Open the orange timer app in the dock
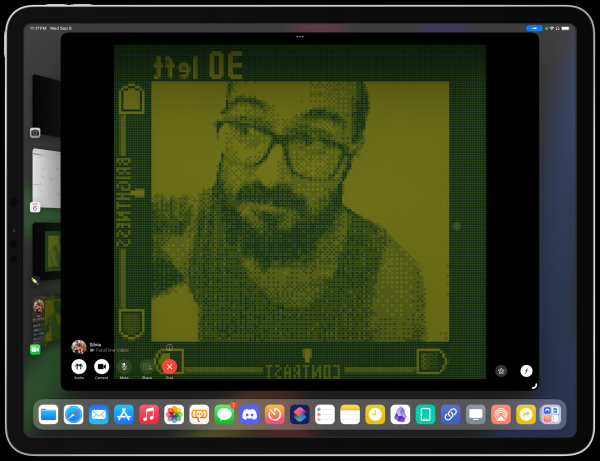Screen dimensions: 600x461 [274, 415]
